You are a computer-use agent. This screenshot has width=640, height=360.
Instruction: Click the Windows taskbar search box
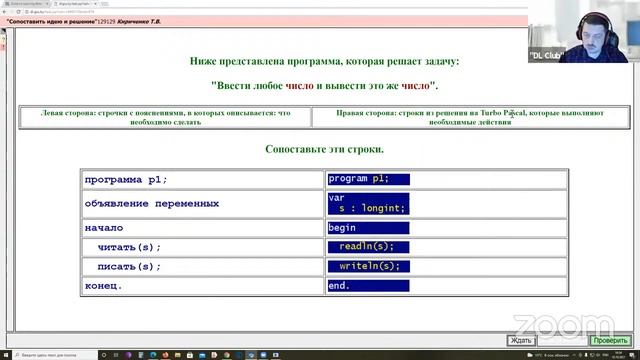pos(55,355)
